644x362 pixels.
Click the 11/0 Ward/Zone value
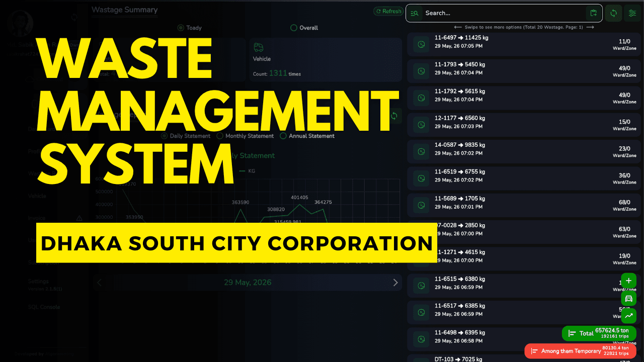tap(624, 42)
